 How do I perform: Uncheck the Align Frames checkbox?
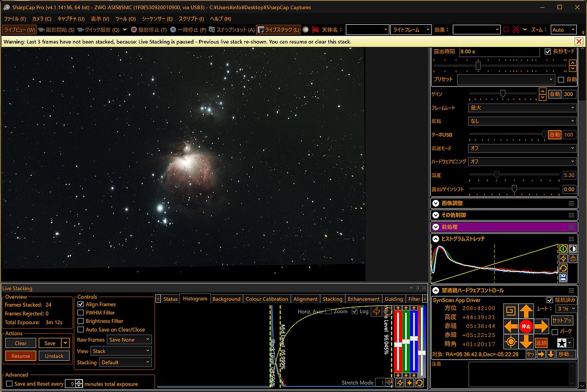click(x=81, y=304)
